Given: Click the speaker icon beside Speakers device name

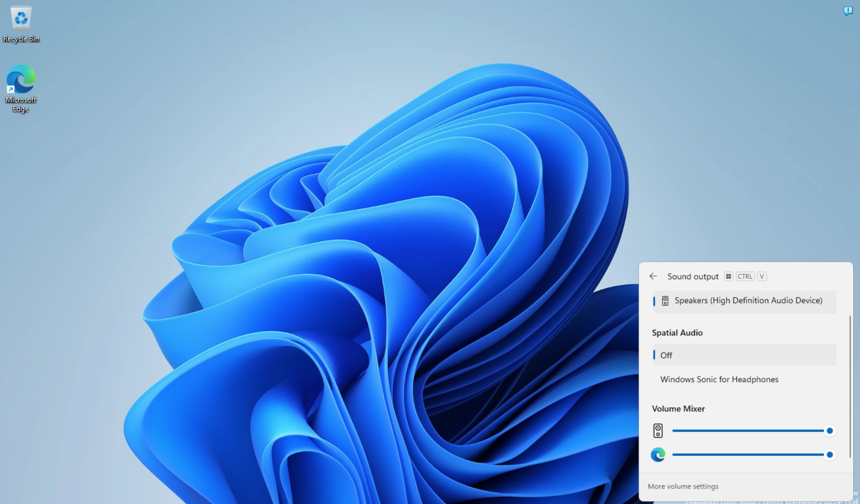Looking at the screenshot, I should [x=665, y=301].
